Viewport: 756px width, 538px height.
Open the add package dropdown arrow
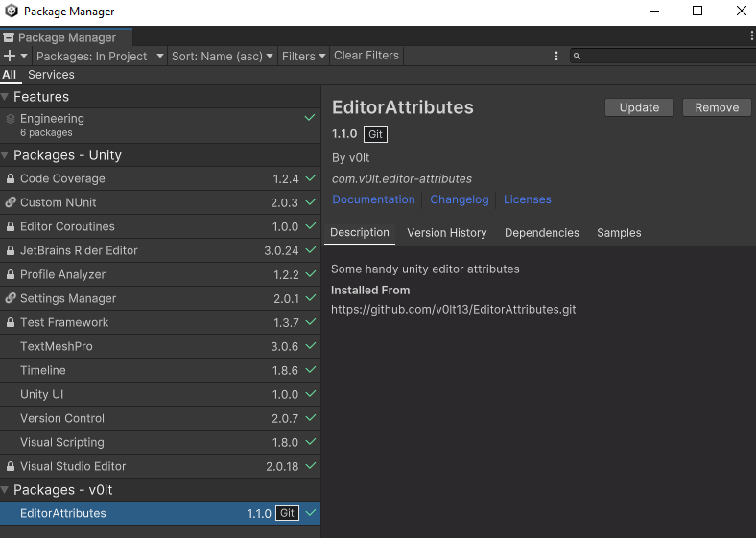tap(24, 56)
